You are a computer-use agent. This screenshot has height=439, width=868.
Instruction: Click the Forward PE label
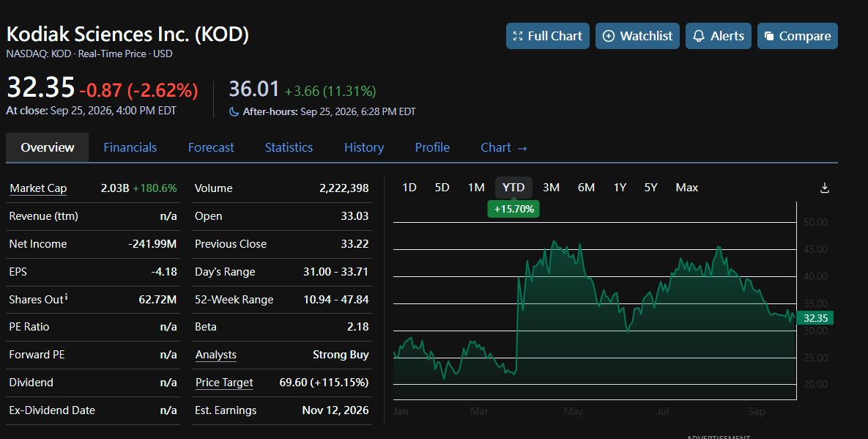[37, 355]
